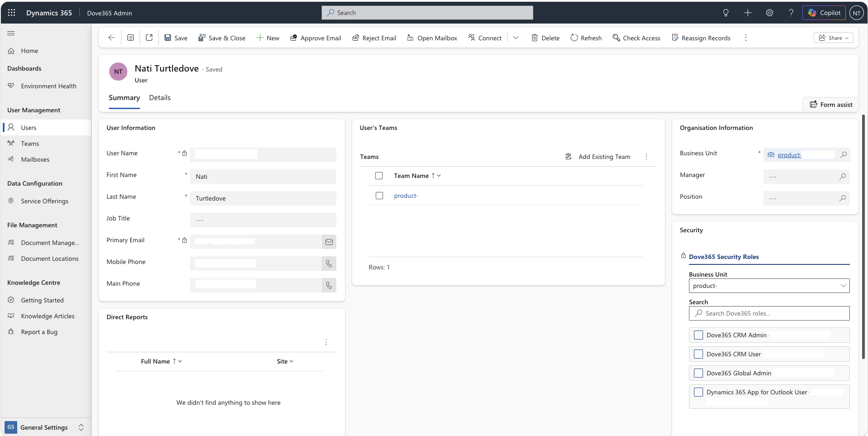Tick the Dove365 Global Admin role checkbox
The image size is (868, 436).
click(698, 373)
